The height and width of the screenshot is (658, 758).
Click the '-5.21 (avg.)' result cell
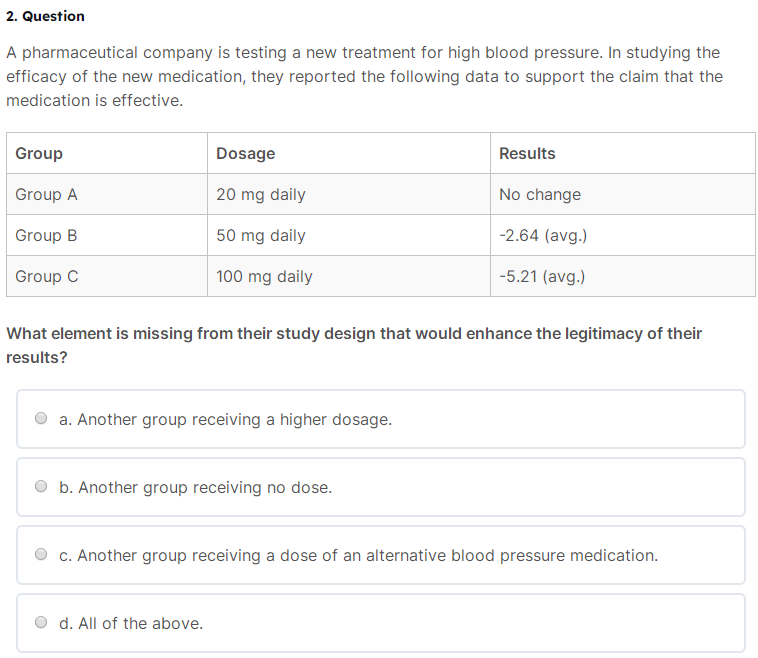point(623,277)
